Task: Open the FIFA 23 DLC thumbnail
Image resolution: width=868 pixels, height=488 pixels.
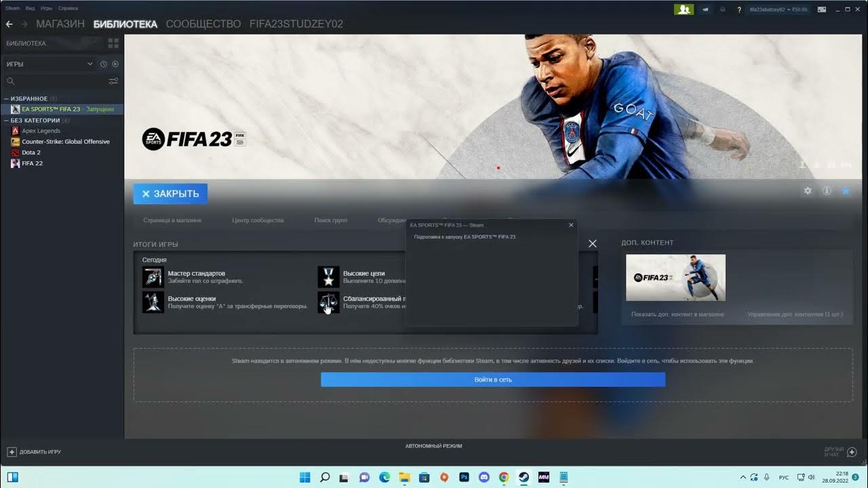Action: (x=675, y=278)
